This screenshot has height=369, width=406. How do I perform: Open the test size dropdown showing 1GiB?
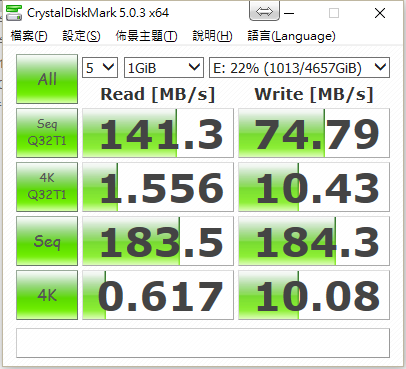164,68
